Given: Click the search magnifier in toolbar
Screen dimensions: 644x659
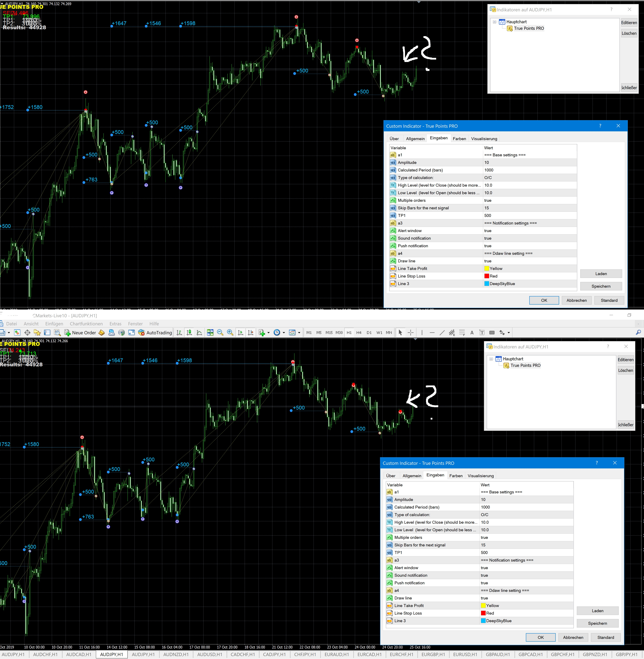Looking at the screenshot, I should pyautogui.click(x=638, y=333).
